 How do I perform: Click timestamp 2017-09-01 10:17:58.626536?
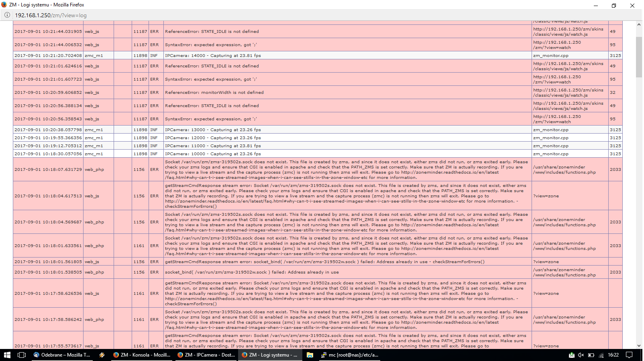pos(48,293)
